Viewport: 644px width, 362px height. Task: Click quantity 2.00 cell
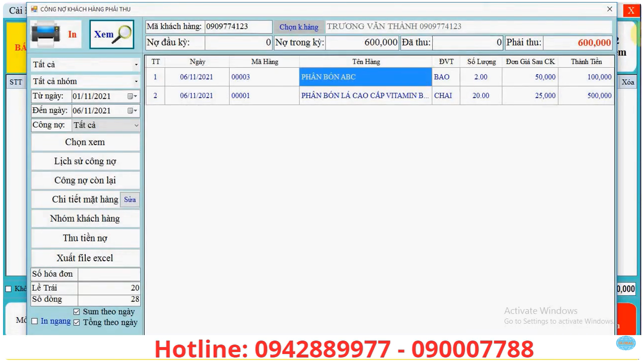click(x=482, y=77)
